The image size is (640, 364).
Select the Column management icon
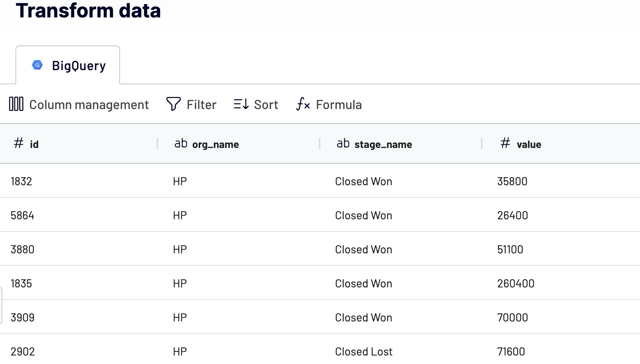[x=16, y=104]
